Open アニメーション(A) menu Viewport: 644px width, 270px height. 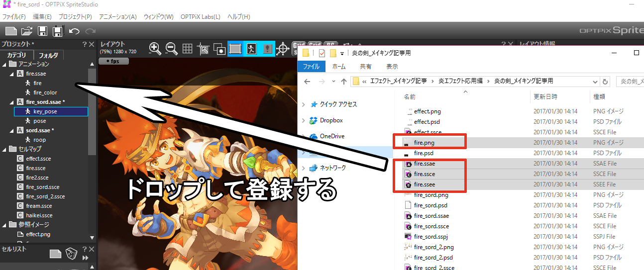(117, 17)
